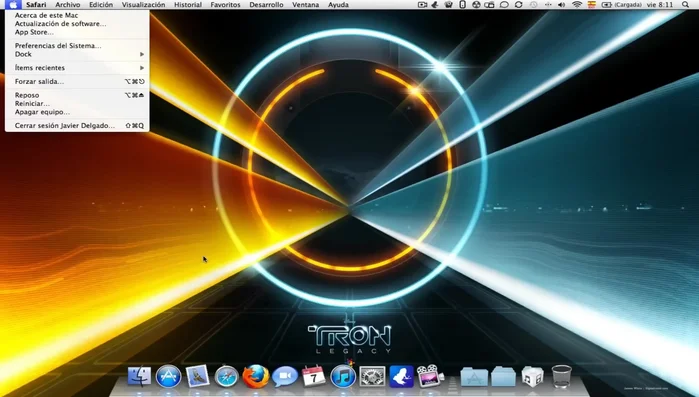Screen dimensions: 699x397
Task: Click the clock reading vie 8:11
Action: click(x=660, y=5)
